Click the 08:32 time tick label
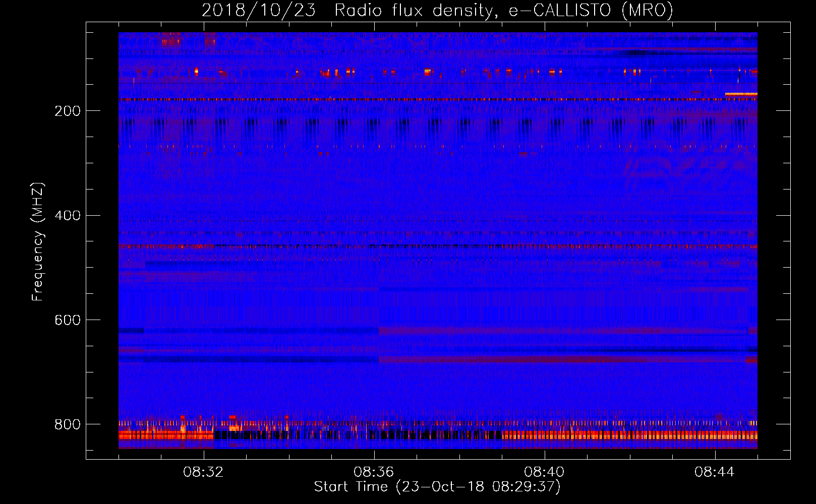The image size is (816, 504). (204, 472)
